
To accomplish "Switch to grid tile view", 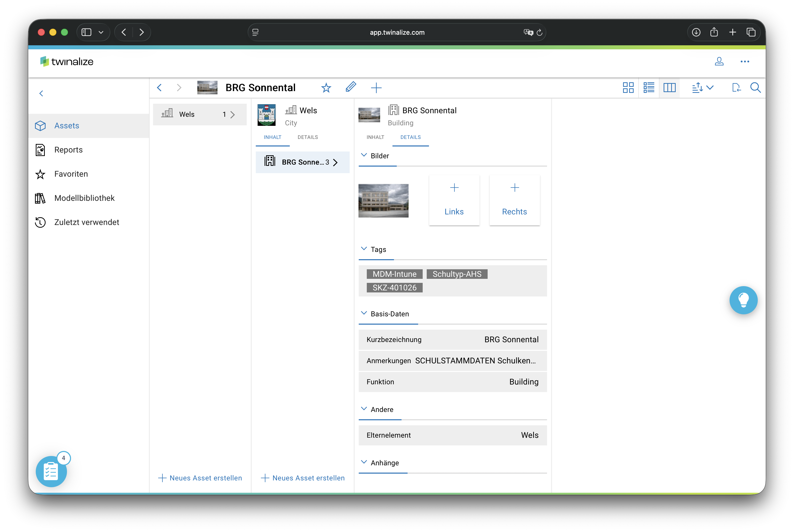I will coord(628,88).
